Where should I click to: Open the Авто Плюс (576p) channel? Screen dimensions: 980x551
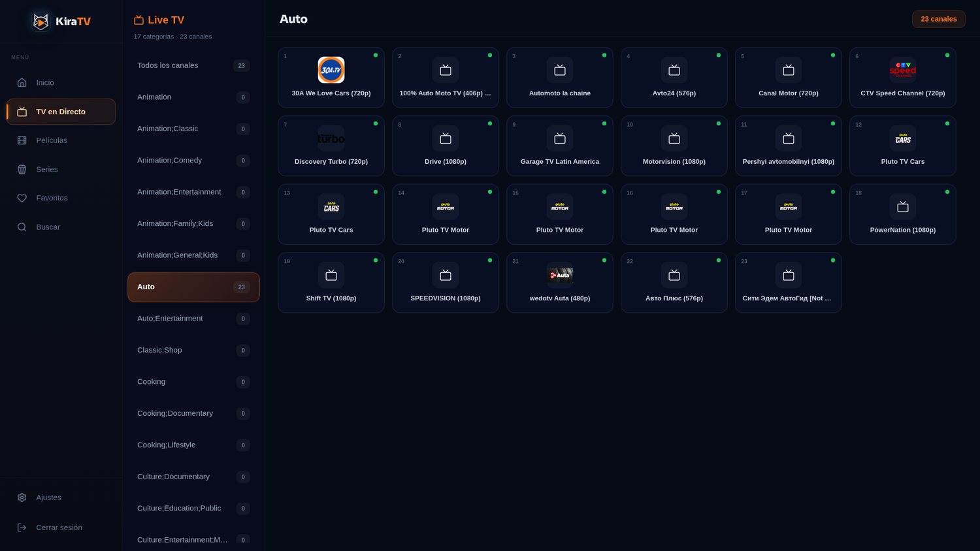674,283
